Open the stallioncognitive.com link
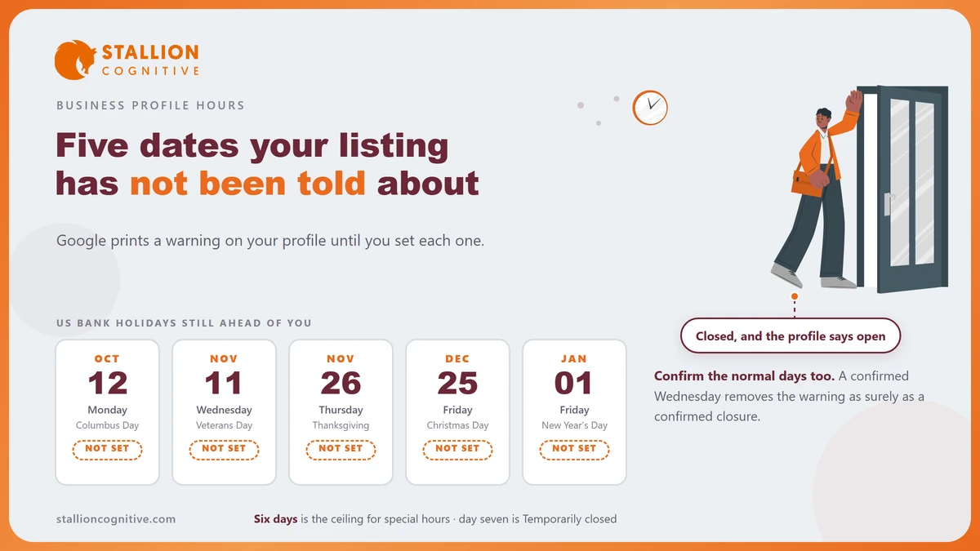This screenshot has width=980, height=551. click(116, 519)
